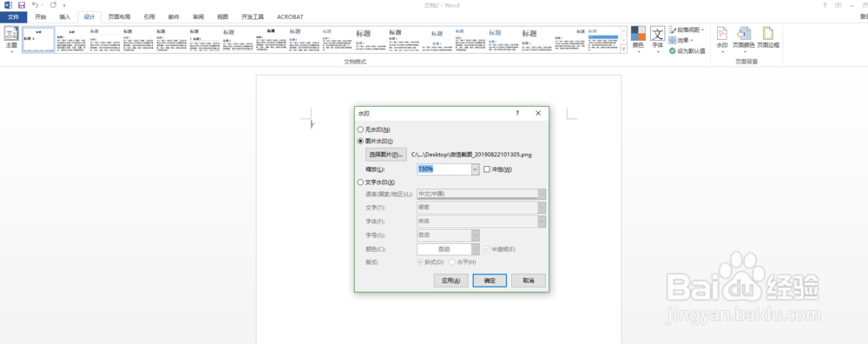This screenshot has width=868, height=344.
Task: Select No watermark (无水印) option
Action: (x=361, y=129)
